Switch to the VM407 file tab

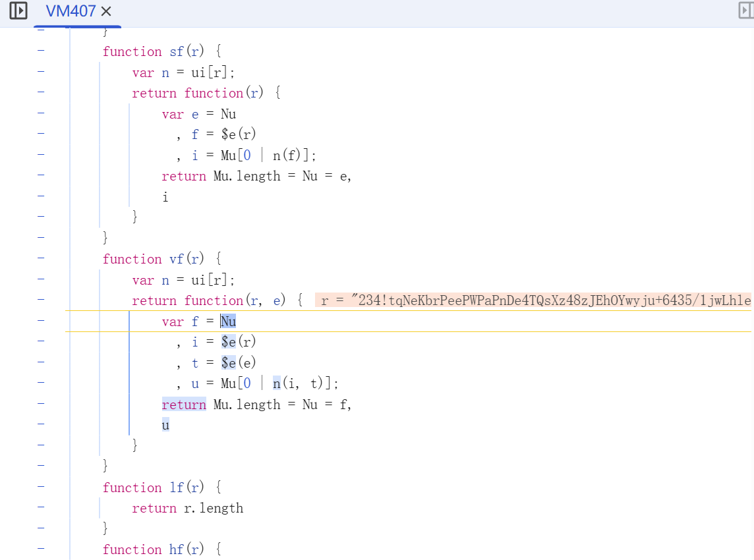coord(71,11)
